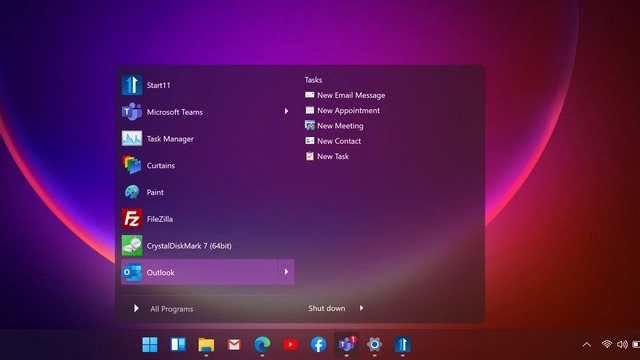Open Microsoft Edge from the taskbar
This screenshot has width=640, height=360.
point(262,345)
